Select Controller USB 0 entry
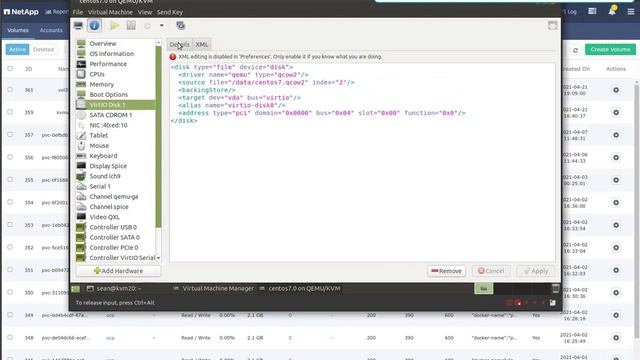 [115, 227]
